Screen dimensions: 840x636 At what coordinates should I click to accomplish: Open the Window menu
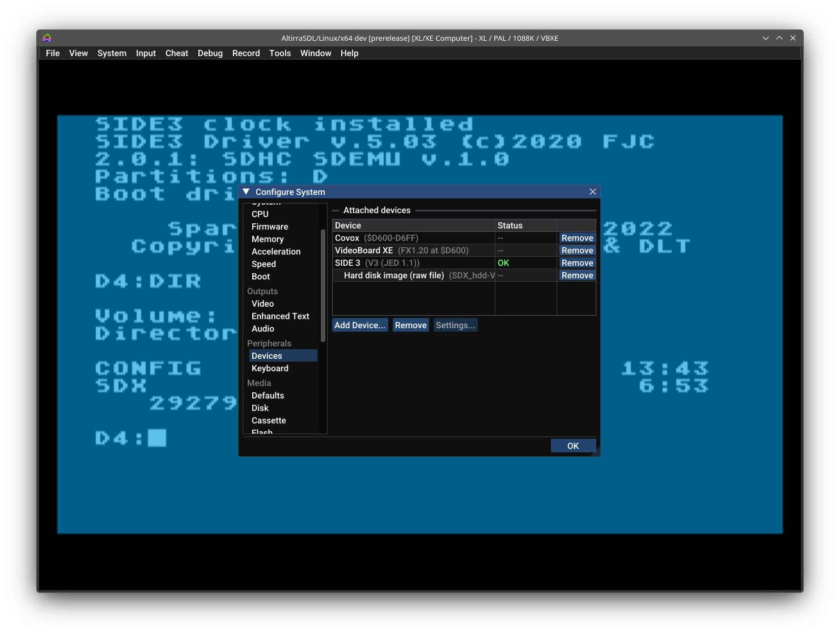316,53
